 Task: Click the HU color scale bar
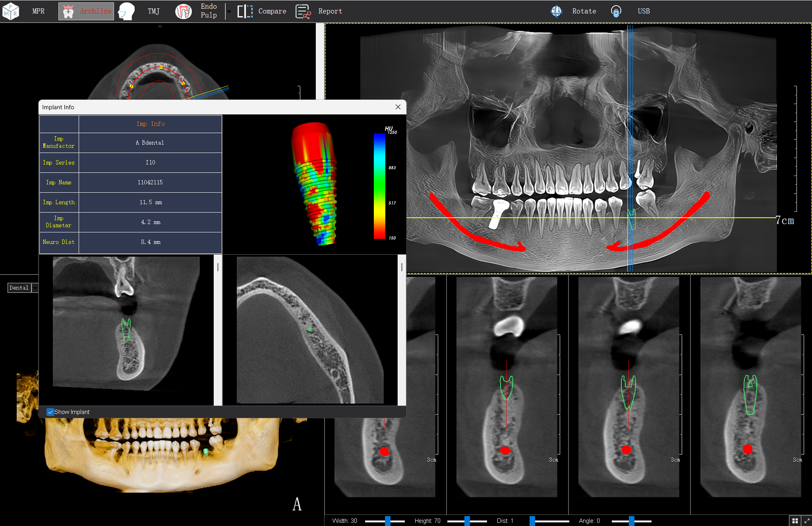(x=379, y=186)
